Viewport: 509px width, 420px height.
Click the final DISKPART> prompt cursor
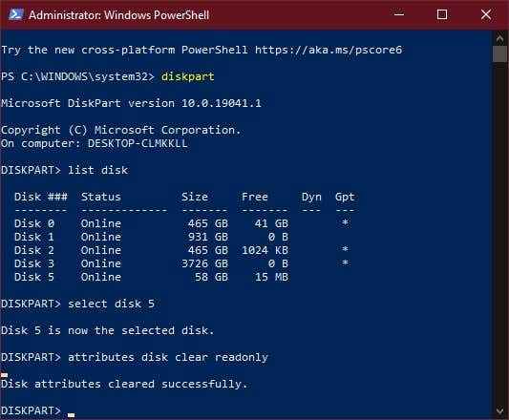click(72, 414)
